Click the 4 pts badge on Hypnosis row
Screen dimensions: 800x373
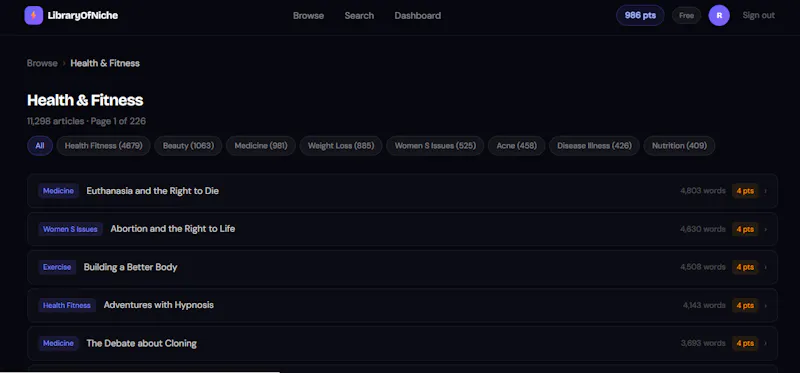tap(745, 305)
